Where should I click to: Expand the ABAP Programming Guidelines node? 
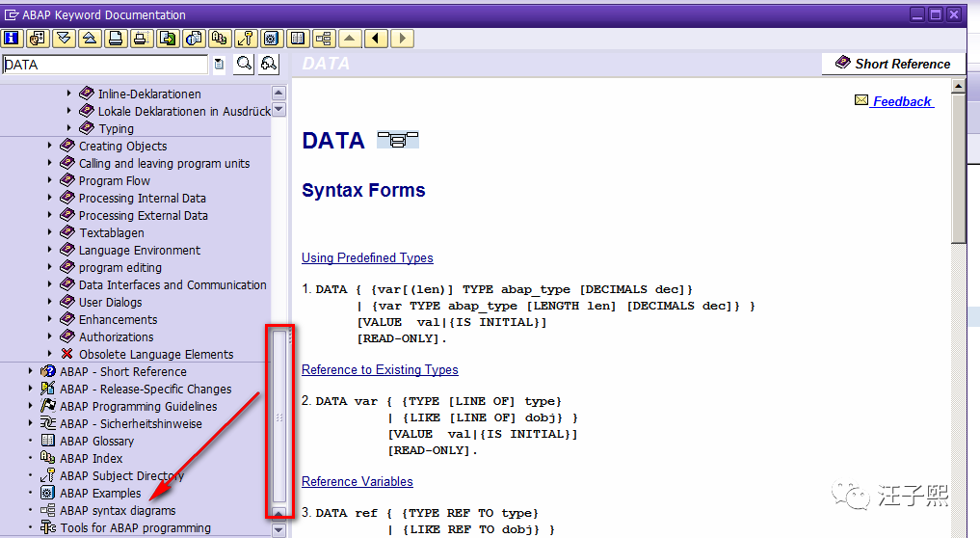coord(30,406)
